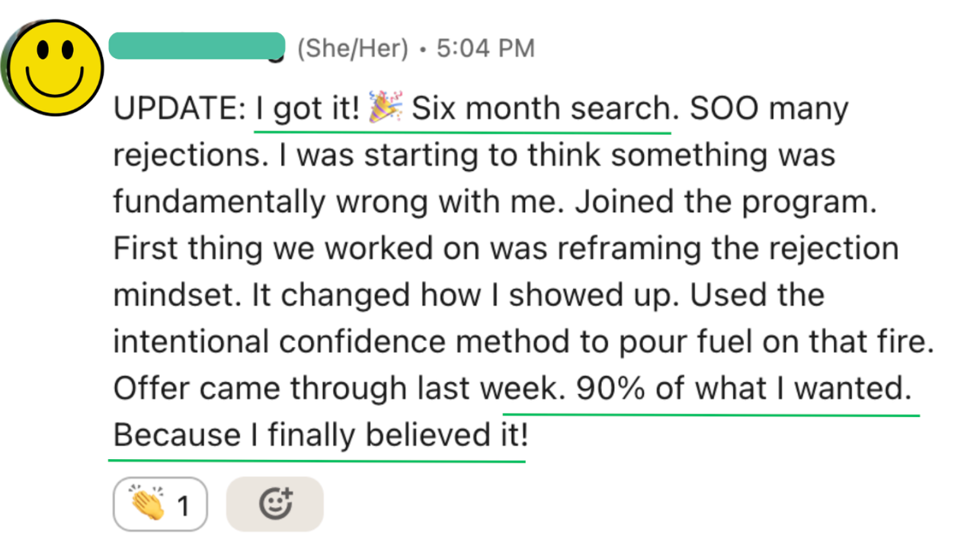Click 'It changed how I showed up' sentence

444,295
